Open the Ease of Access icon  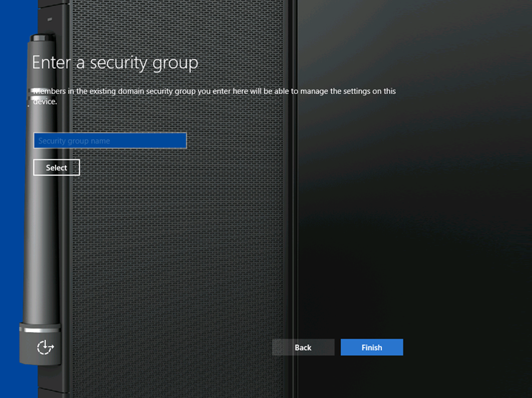click(45, 348)
